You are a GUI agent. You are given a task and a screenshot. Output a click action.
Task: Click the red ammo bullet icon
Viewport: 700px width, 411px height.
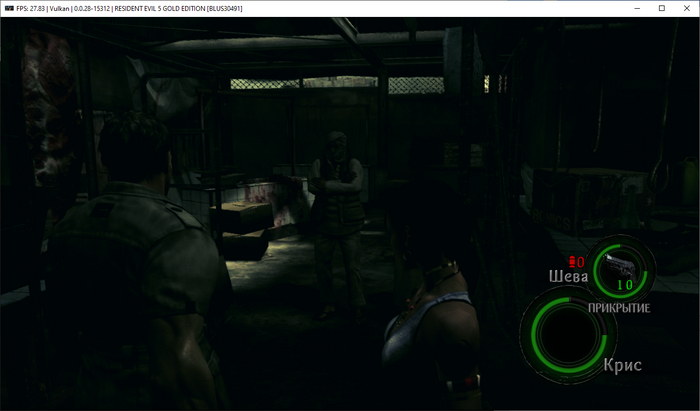(x=572, y=262)
